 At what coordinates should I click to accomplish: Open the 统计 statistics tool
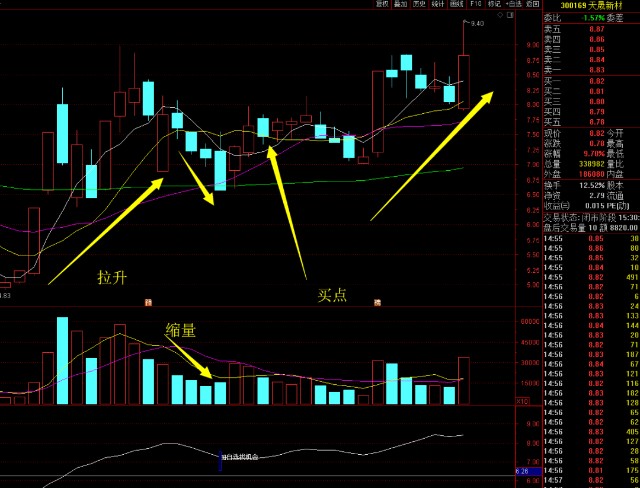(x=438, y=4)
